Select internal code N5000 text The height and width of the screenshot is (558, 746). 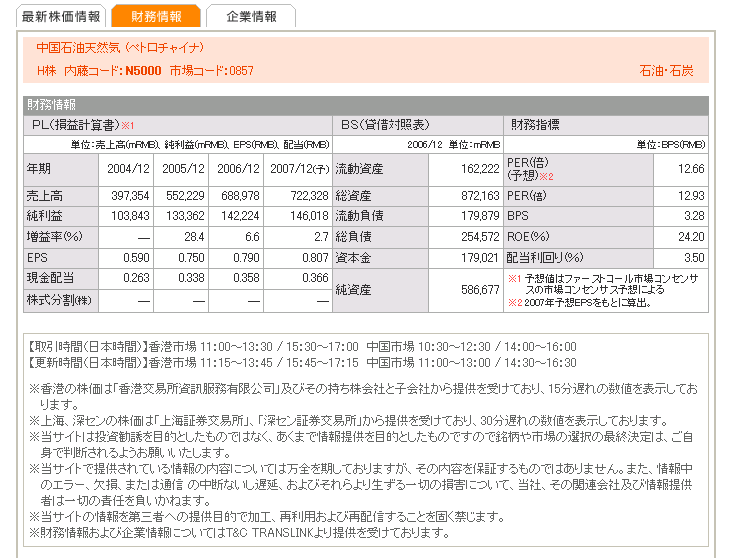pos(143,71)
